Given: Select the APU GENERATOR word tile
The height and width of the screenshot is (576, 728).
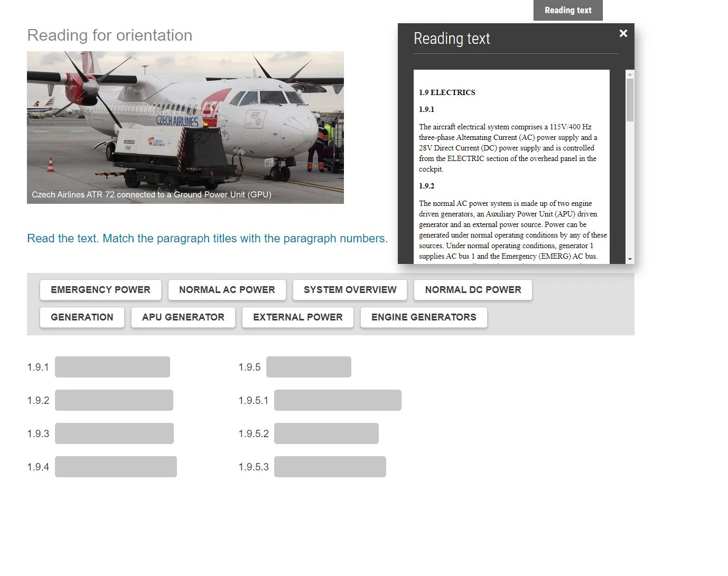Looking at the screenshot, I should [x=183, y=317].
